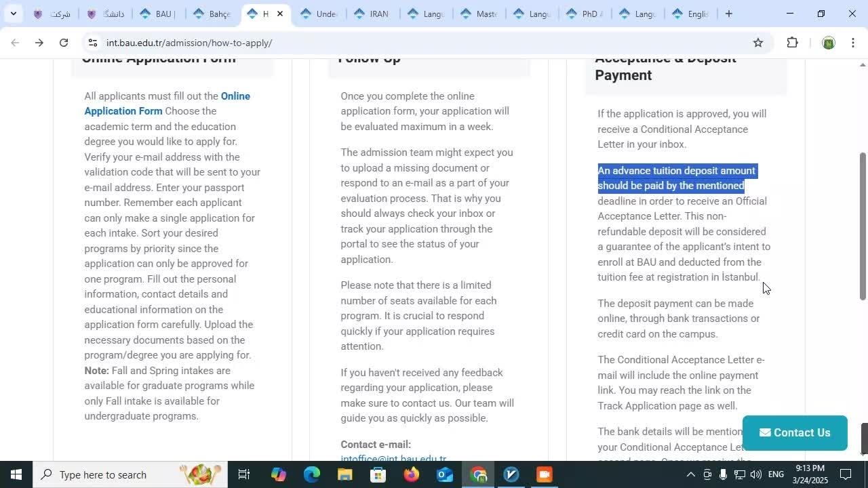The image size is (868, 488).
Task: View site information icon in address bar
Action: 92,43
